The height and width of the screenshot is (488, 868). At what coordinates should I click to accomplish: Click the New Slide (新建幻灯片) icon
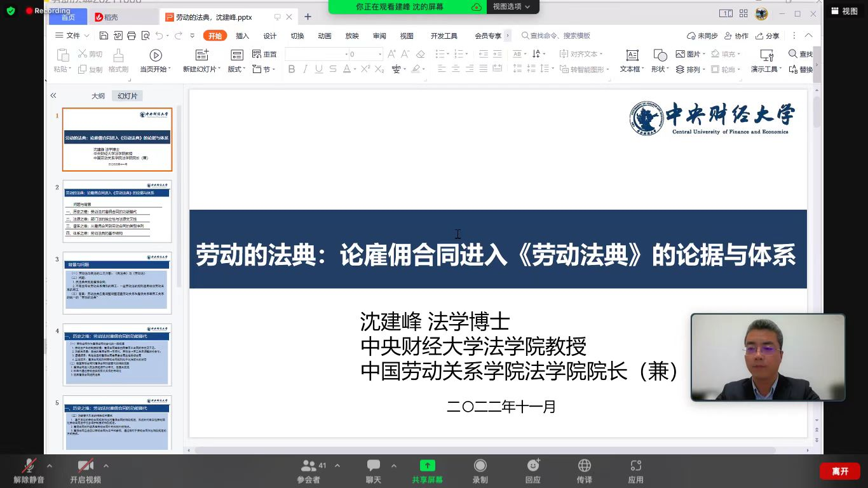tap(202, 56)
